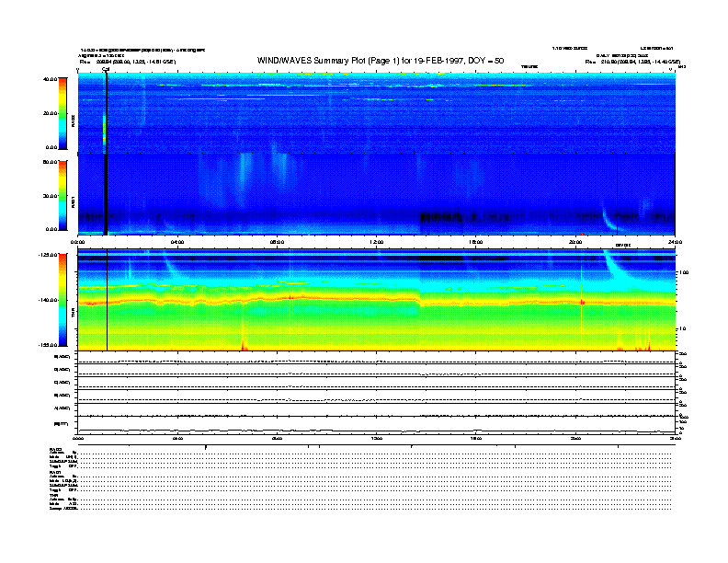Click the 08:00 tick label under bottom line plots

(x=278, y=439)
